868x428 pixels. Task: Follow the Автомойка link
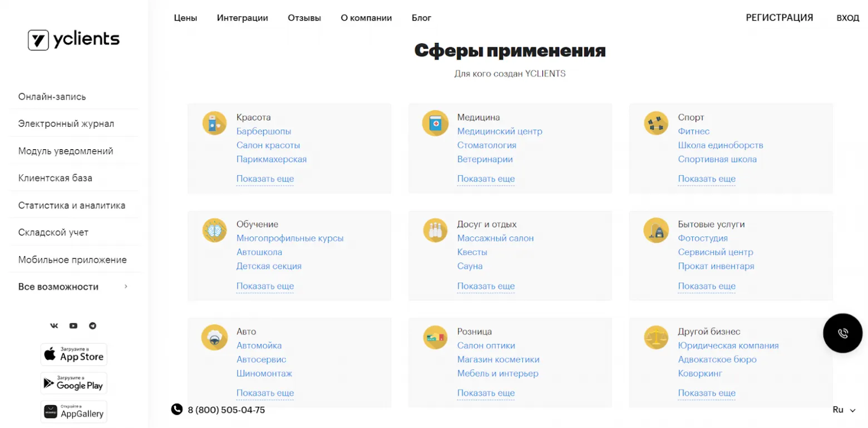point(259,346)
